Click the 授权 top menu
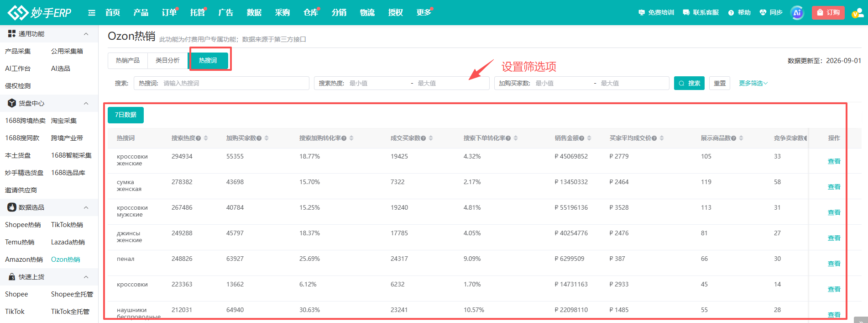This screenshot has height=323, width=868. click(396, 12)
